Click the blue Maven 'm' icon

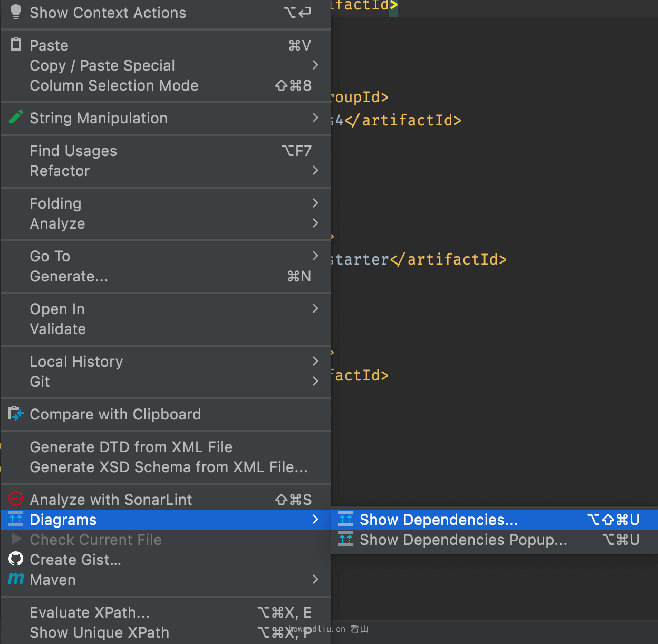click(x=16, y=579)
